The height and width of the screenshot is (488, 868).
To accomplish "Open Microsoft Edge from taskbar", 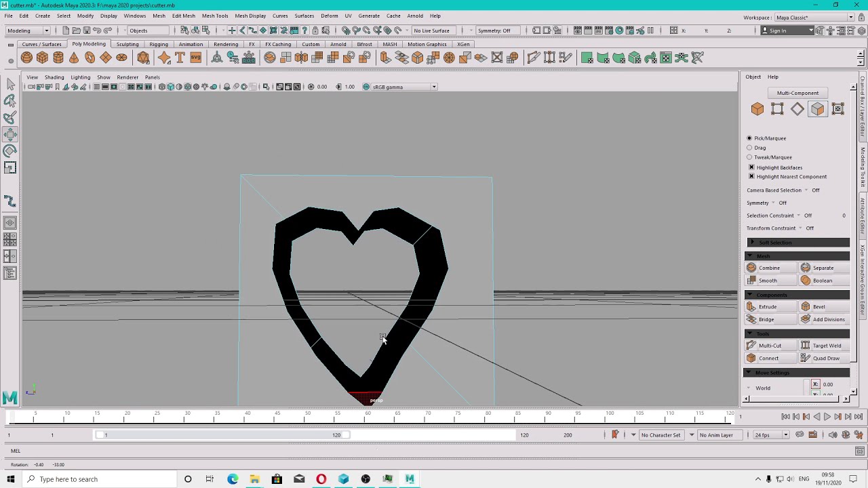I will [233, 479].
